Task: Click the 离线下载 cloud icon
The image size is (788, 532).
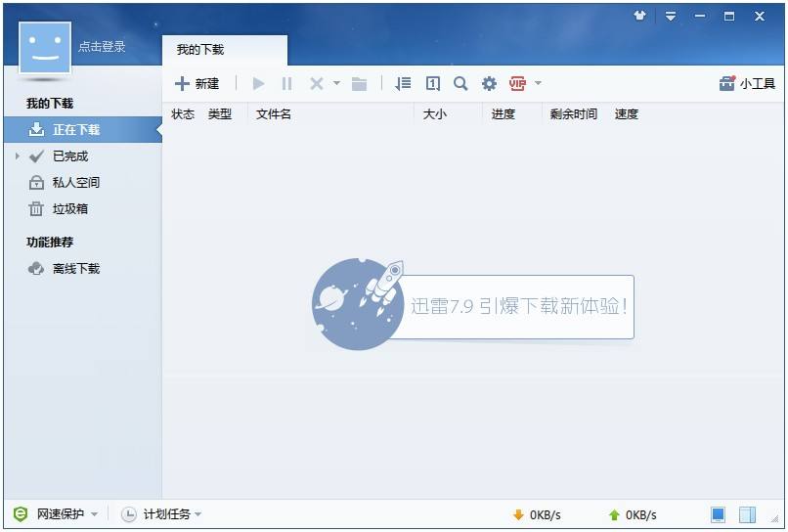Action: click(x=36, y=269)
